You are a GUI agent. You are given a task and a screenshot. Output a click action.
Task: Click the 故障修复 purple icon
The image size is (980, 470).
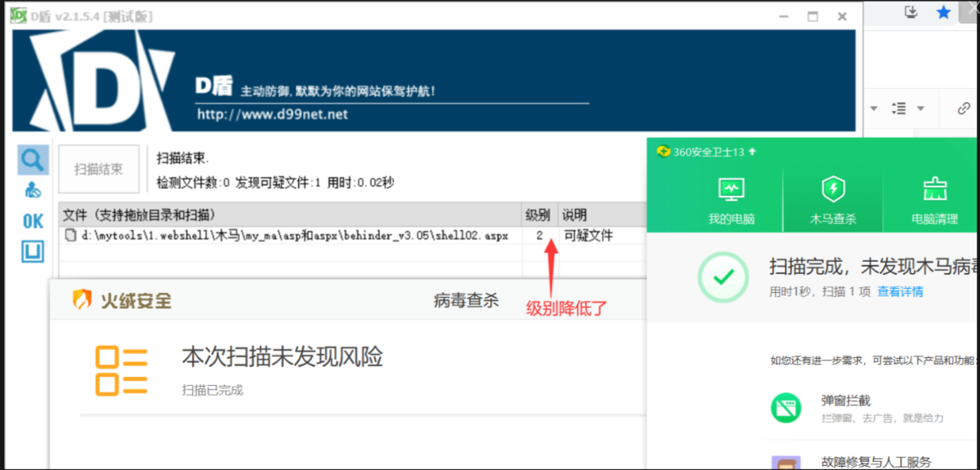click(786, 463)
